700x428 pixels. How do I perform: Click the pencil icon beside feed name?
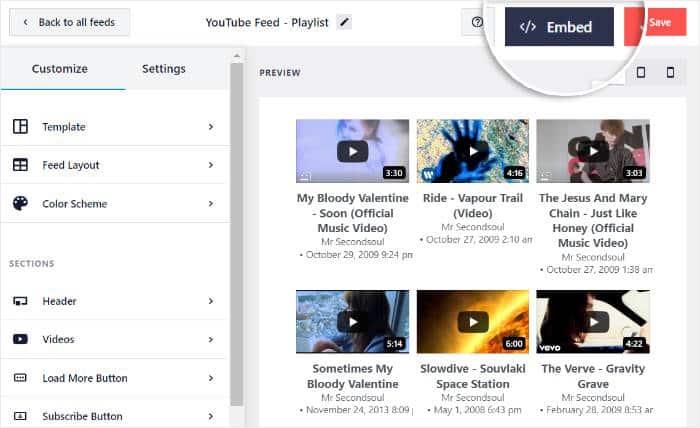[x=345, y=22]
